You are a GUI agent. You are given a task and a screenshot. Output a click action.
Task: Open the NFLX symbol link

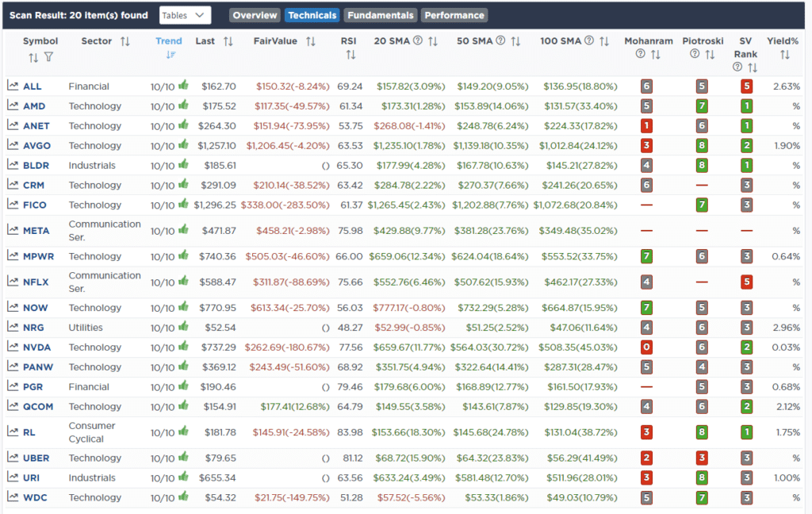click(x=36, y=282)
